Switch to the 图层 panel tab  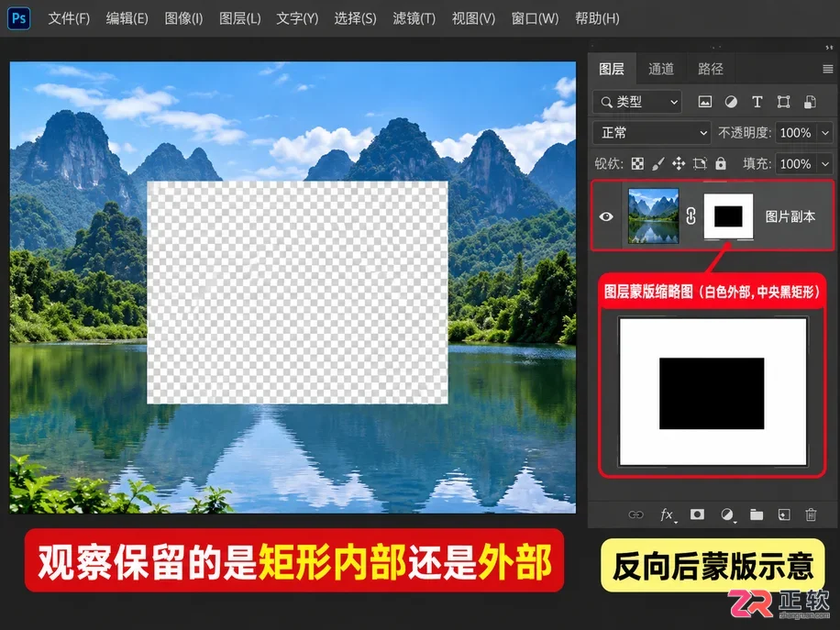coord(612,69)
